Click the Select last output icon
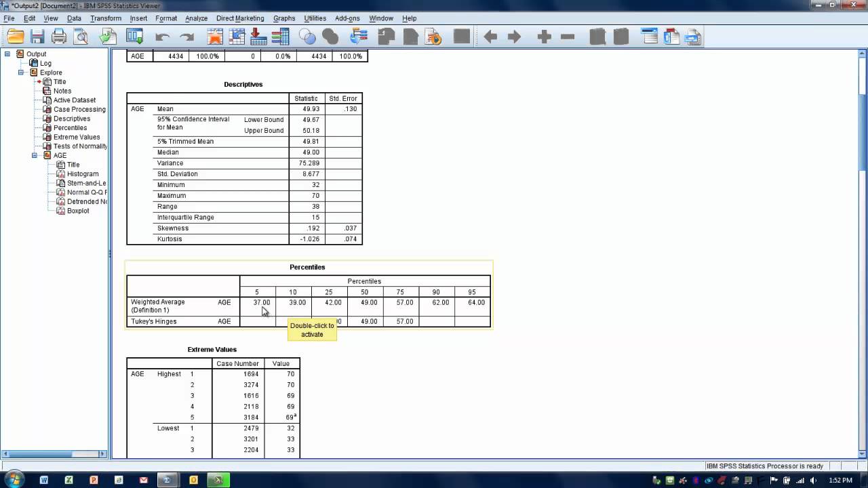Screen dimensions: 868x488 point(359,37)
